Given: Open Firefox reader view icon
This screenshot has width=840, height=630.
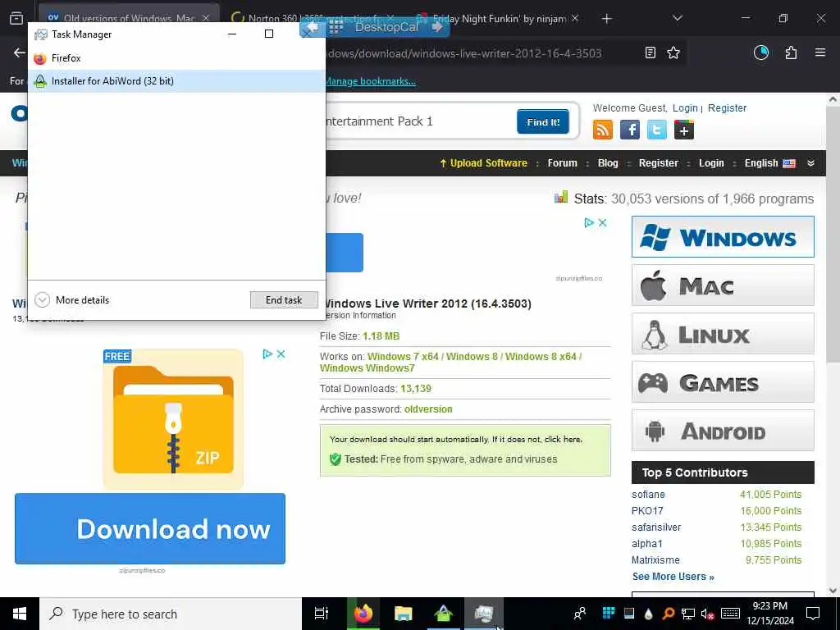Looking at the screenshot, I should click(650, 52).
